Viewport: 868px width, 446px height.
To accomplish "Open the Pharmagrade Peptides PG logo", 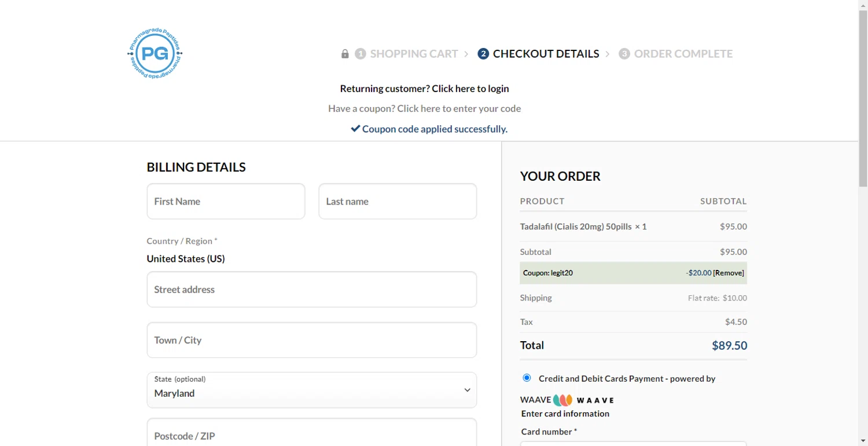I will coord(155,53).
